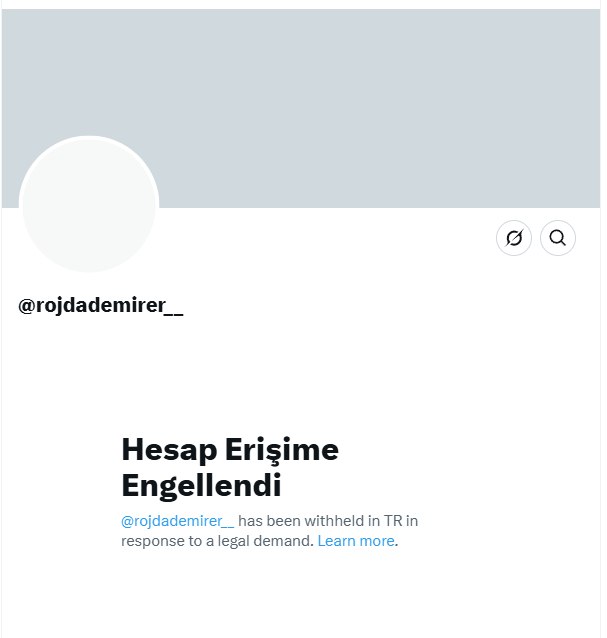Image resolution: width=607 pixels, height=638 pixels.
Task: Click the gray header banner image
Action: point(301,108)
